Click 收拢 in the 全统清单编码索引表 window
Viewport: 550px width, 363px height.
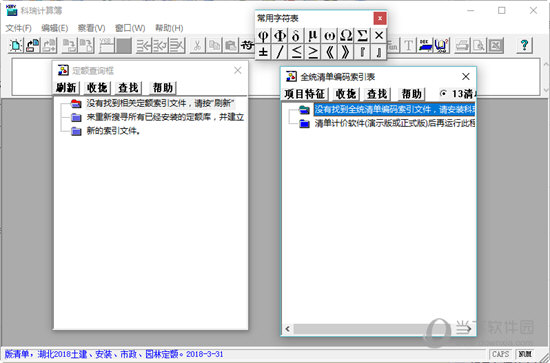pyautogui.click(x=346, y=94)
